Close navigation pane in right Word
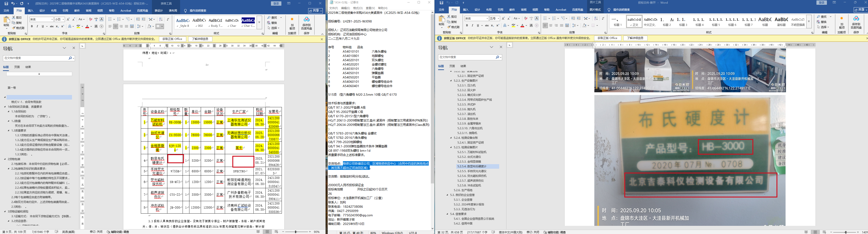This screenshot has height=234, width=868. point(501,47)
